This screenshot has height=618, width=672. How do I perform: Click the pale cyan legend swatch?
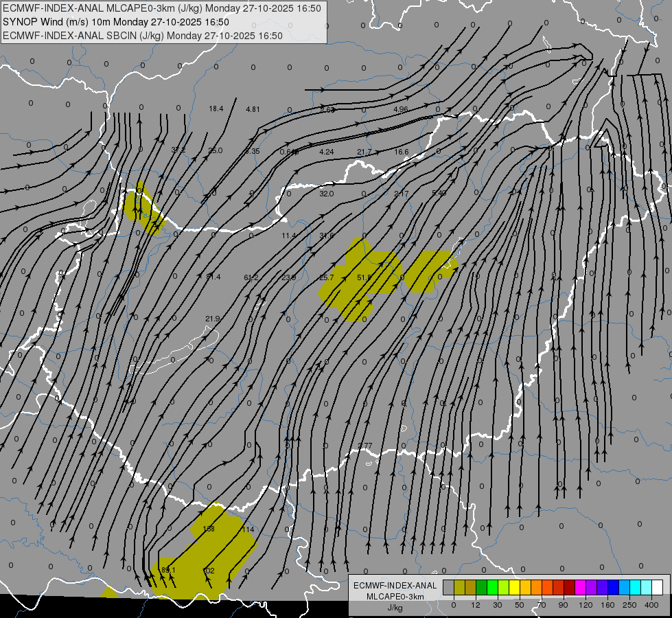pos(647,587)
